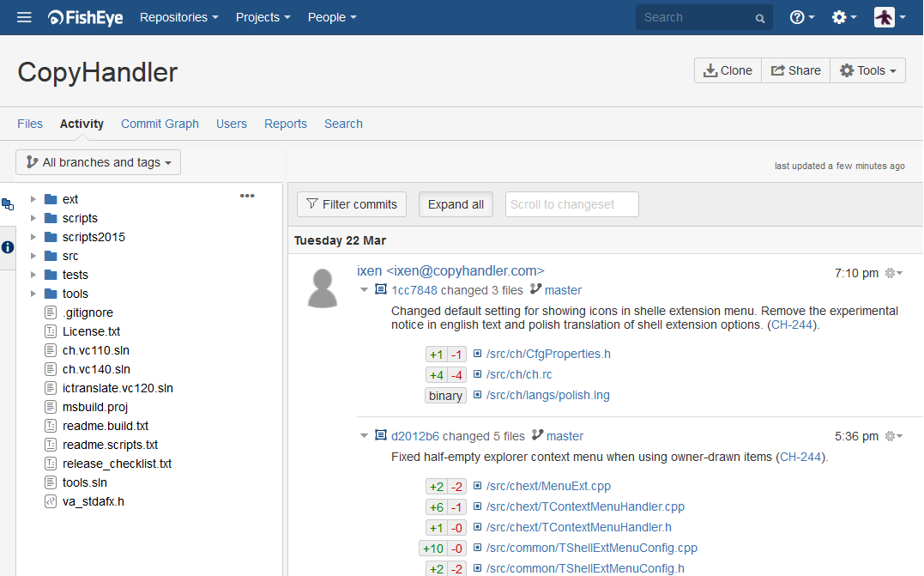This screenshot has width=924, height=576.
Task: Click the info icon in left sidebar
Action: (x=8, y=247)
